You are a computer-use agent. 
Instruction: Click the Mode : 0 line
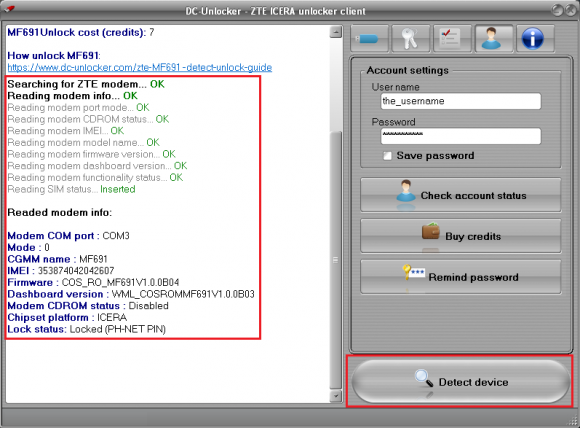28,247
